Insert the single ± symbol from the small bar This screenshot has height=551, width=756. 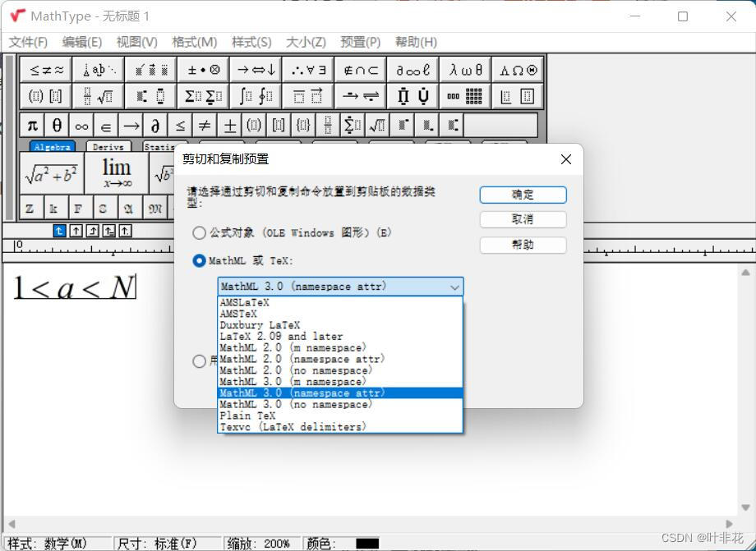(229, 126)
